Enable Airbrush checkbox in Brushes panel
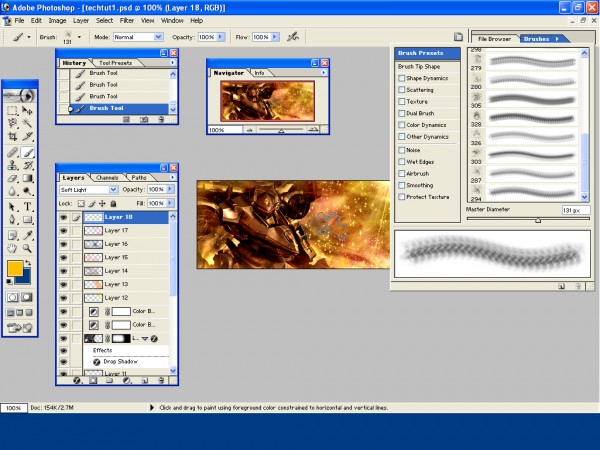The height and width of the screenshot is (450, 600). click(401, 173)
